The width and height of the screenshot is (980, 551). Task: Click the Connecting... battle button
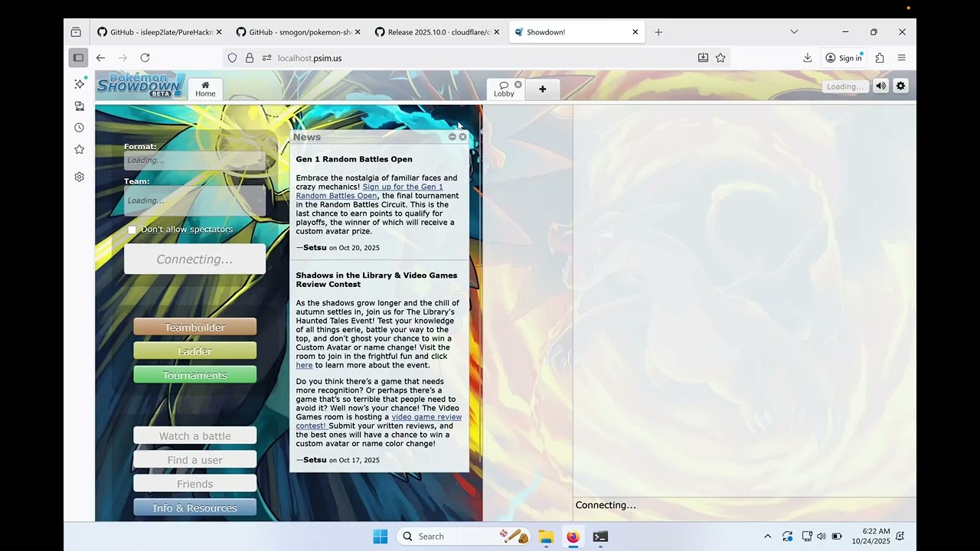pos(194,259)
